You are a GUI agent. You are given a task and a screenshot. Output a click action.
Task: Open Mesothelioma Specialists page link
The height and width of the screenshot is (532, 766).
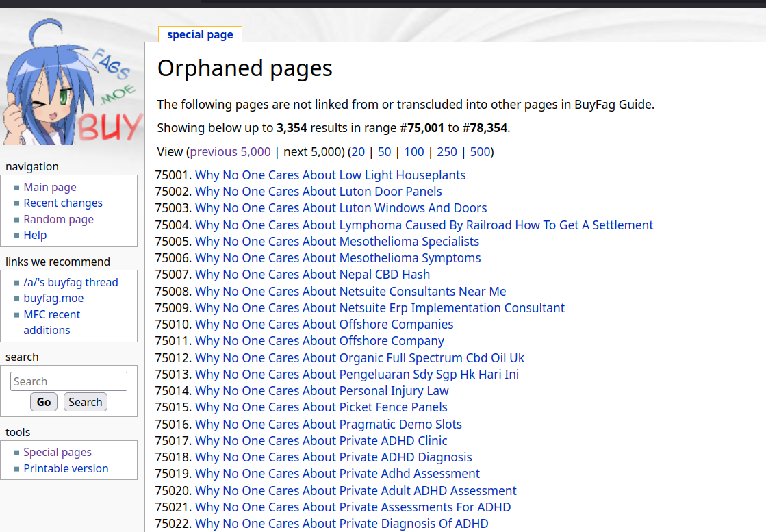[x=337, y=242]
